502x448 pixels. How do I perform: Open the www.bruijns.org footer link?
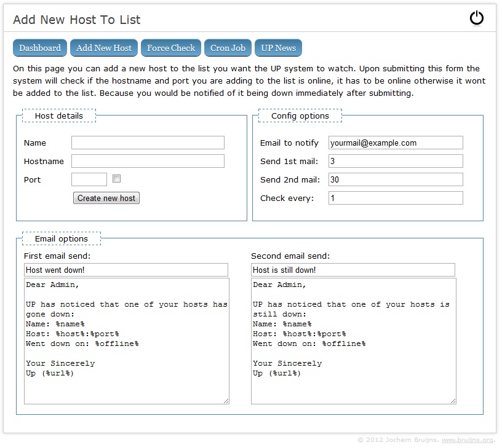pos(468,439)
